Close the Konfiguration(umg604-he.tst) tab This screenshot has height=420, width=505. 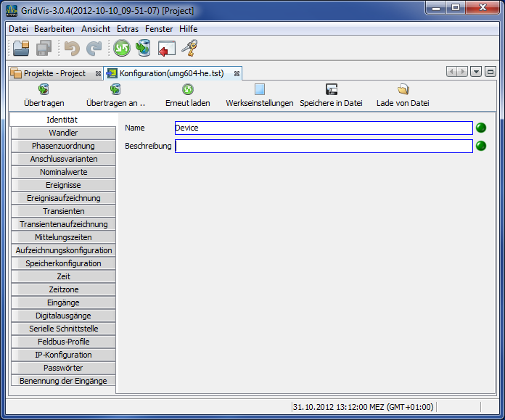237,73
